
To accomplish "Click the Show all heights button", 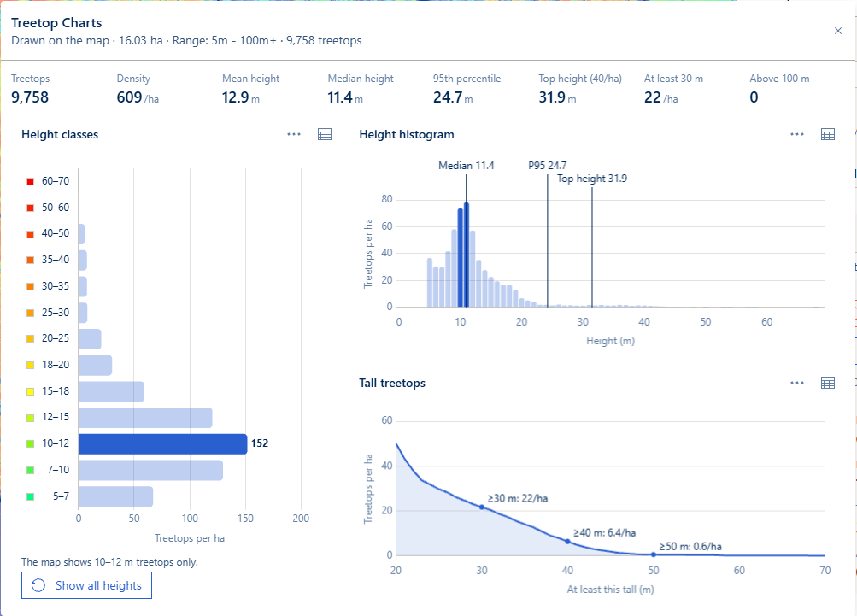I will [x=87, y=585].
